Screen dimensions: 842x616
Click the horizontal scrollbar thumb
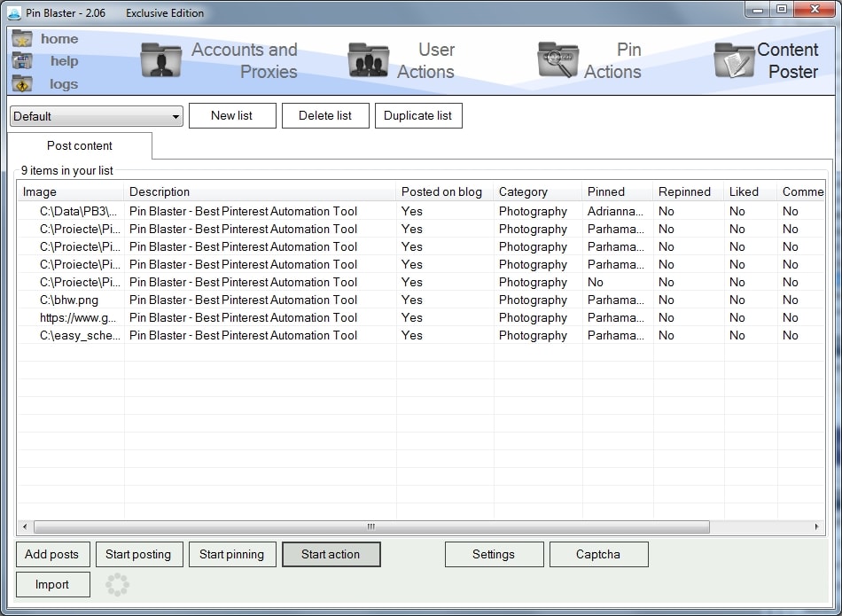coord(371,526)
